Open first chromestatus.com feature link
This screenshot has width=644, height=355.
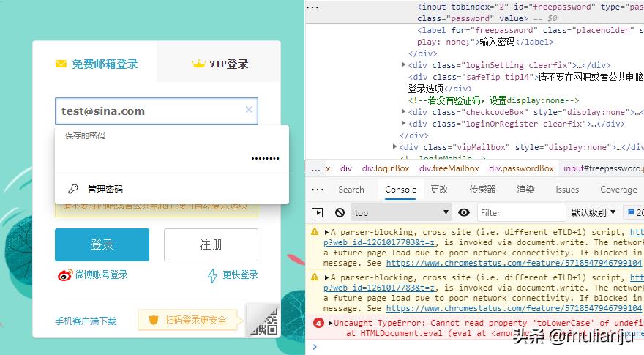coord(514,263)
